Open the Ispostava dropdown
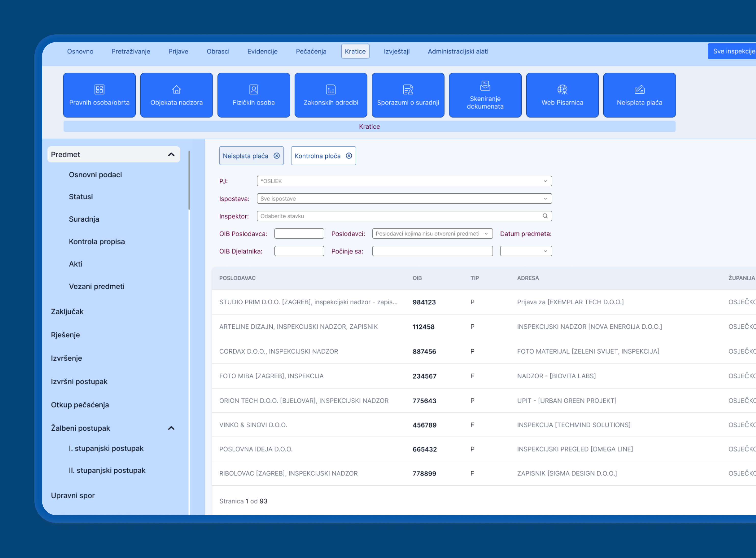Viewport: 756px width, 558px height. 404,198
